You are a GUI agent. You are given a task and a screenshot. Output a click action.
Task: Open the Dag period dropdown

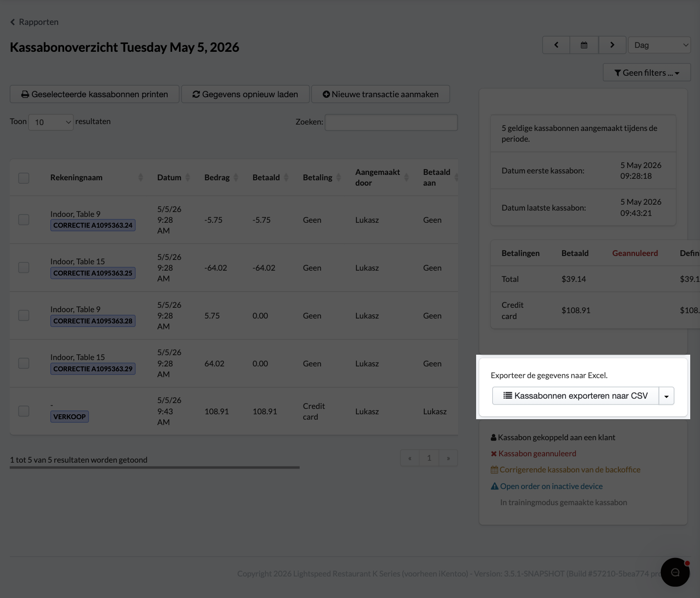tap(659, 45)
